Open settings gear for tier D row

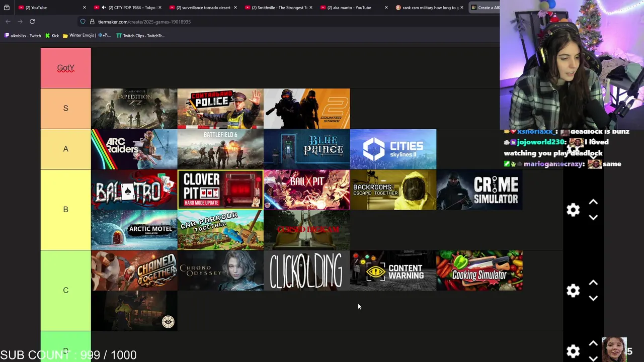pyautogui.click(x=573, y=351)
